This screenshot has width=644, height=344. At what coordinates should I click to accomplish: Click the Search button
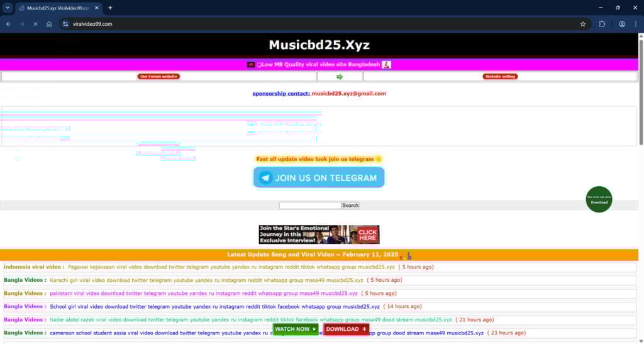[350, 205]
